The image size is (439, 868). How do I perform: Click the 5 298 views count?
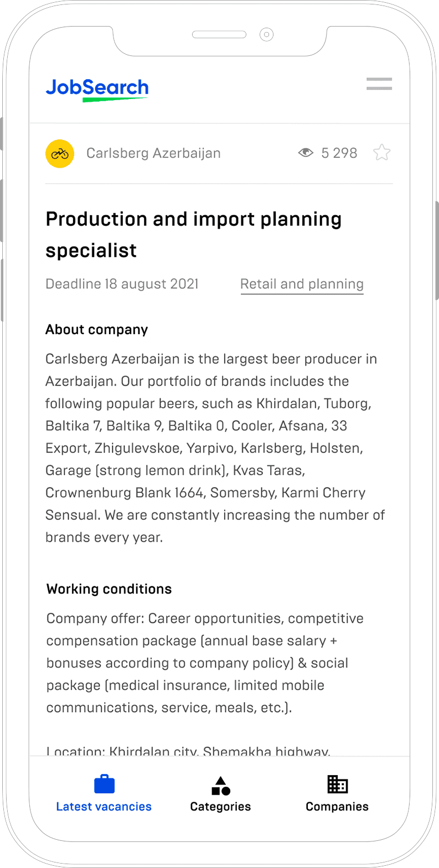(339, 153)
